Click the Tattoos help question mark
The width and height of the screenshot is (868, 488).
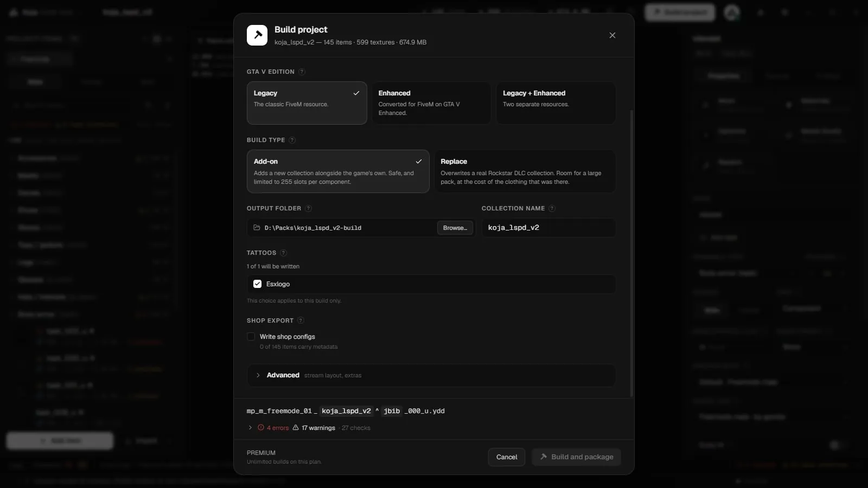coord(283,253)
